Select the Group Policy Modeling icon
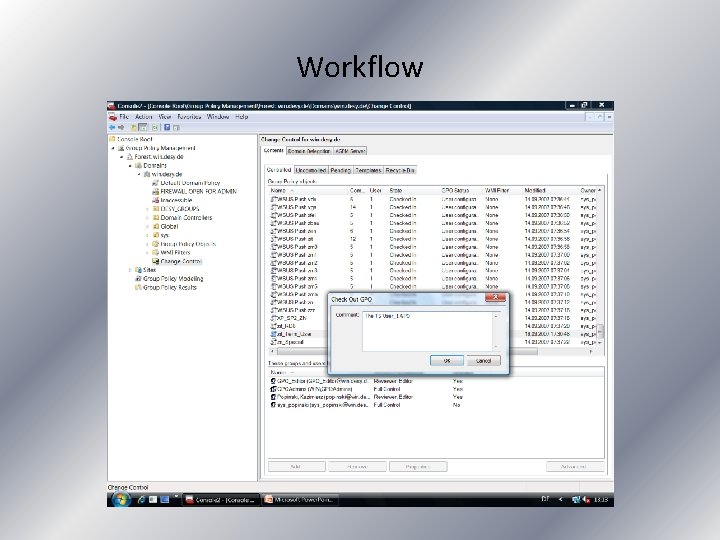The height and width of the screenshot is (540, 720). (x=138, y=279)
